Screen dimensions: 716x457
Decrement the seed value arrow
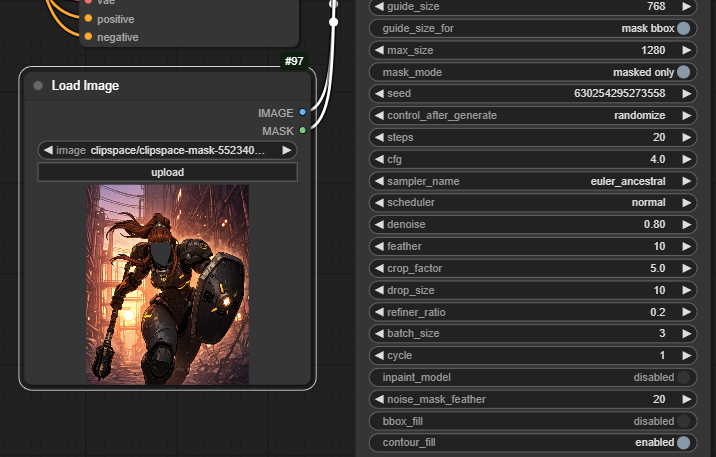pos(379,94)
